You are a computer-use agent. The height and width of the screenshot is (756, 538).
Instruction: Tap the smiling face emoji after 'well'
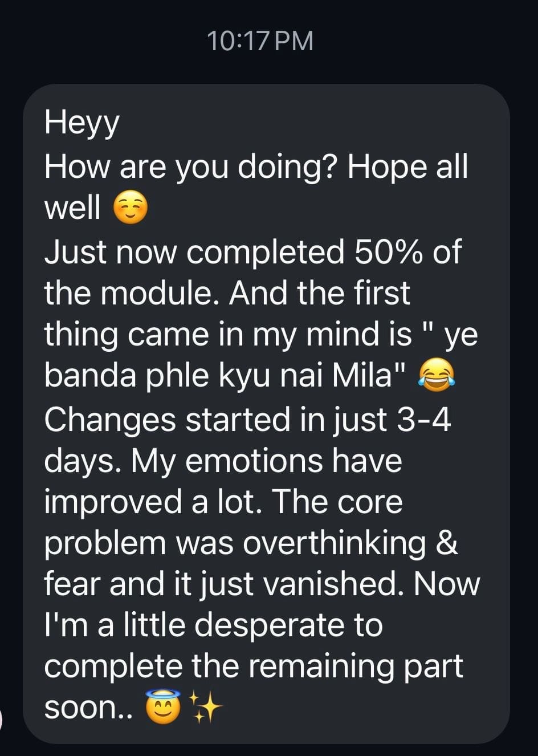[x=131, y=209]
